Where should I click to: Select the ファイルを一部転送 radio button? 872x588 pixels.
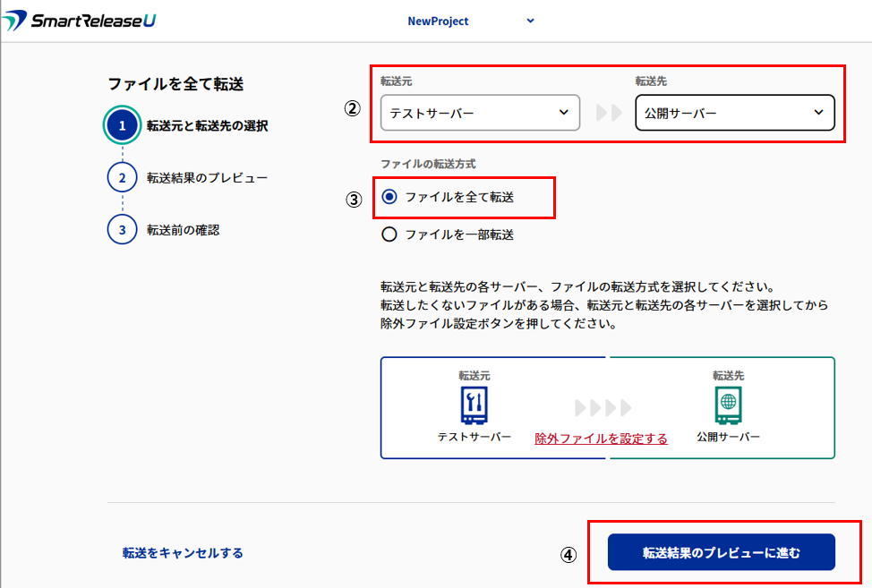click(389, 234)
